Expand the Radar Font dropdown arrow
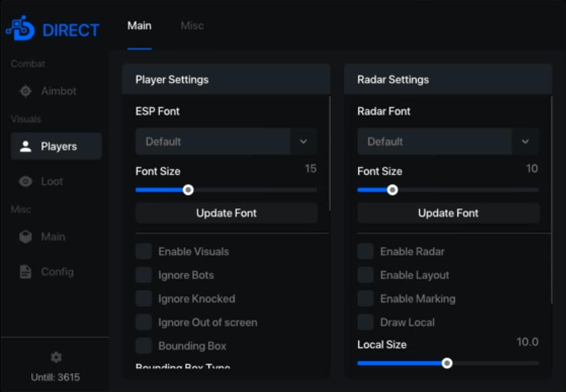 coord(526,142)
